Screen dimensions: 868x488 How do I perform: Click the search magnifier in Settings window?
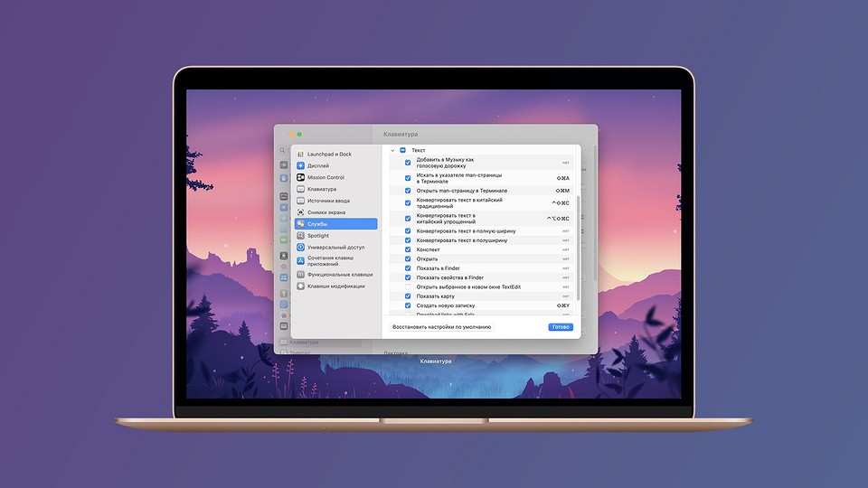tap(282, 151)
